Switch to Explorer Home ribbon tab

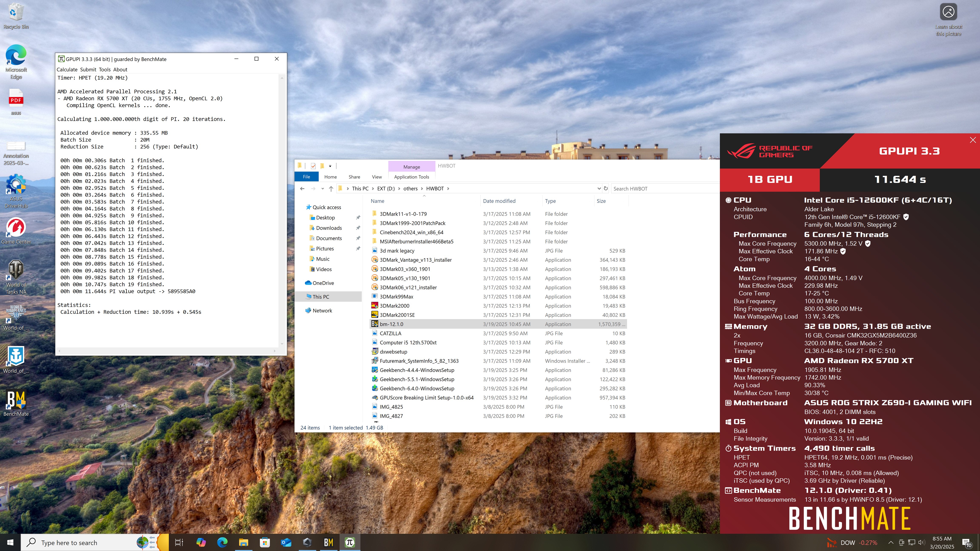[x=330, y=177]
